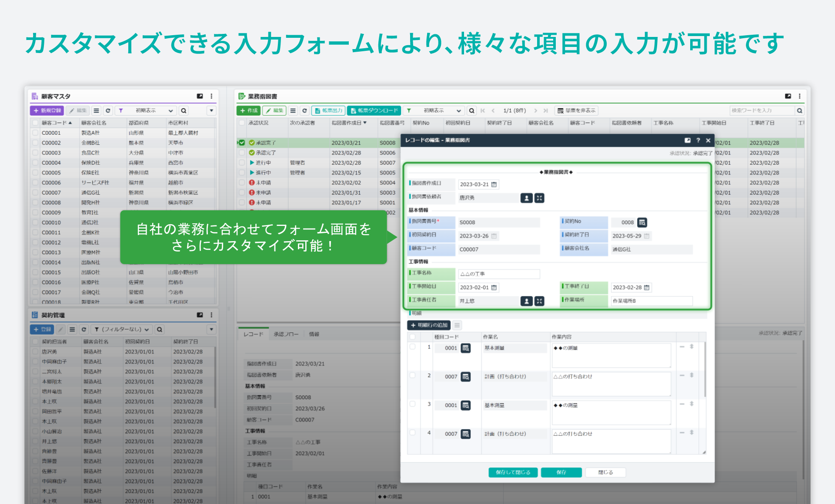Toggle the select-all checkbox in 顧客マスタ header

[35, 123]
